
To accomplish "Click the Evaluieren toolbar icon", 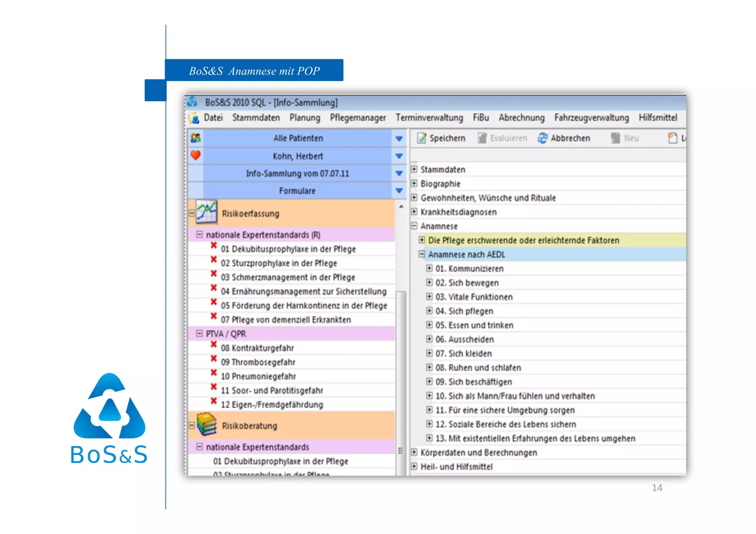I will tap(482, 138).
